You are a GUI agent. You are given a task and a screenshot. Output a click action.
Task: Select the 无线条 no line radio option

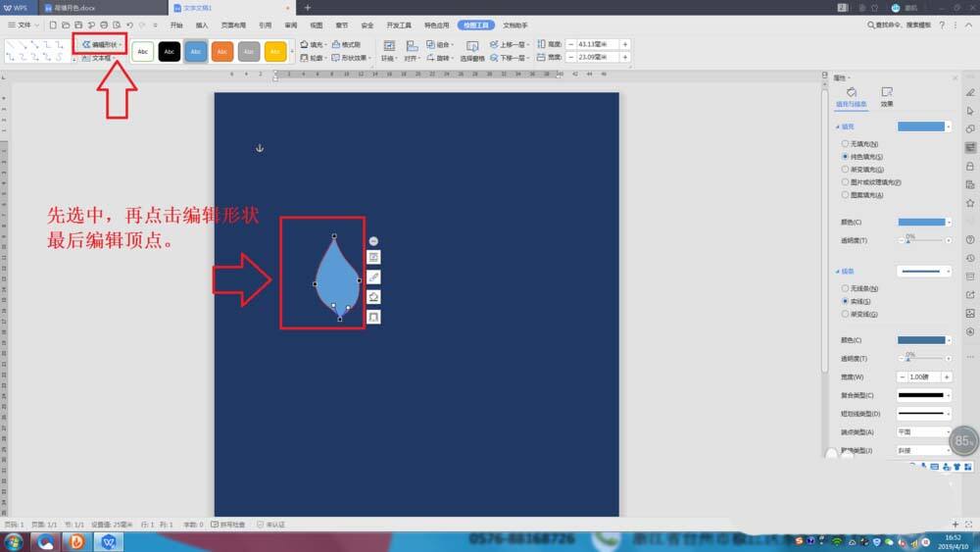[x=846, y=288]
